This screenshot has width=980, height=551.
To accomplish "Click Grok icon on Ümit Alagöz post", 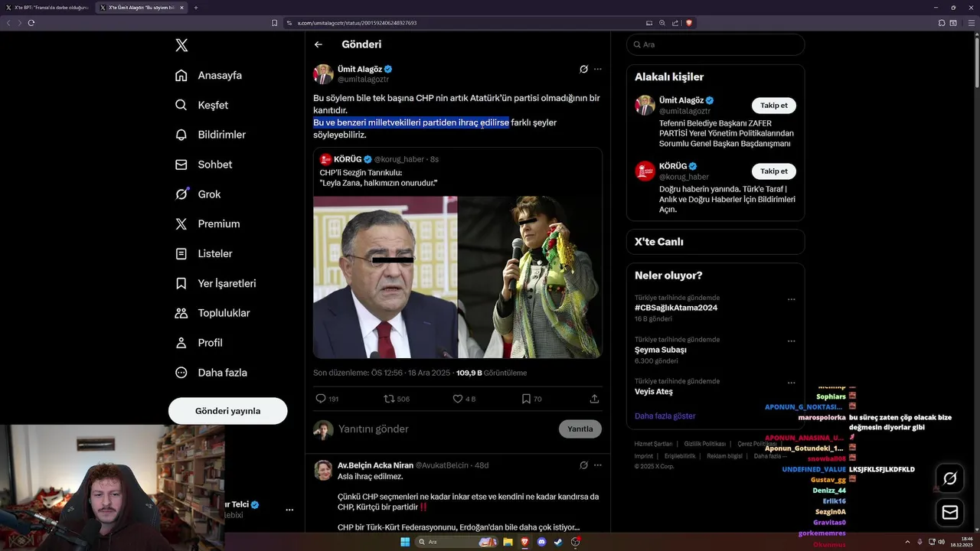I will tap(583, 69).
